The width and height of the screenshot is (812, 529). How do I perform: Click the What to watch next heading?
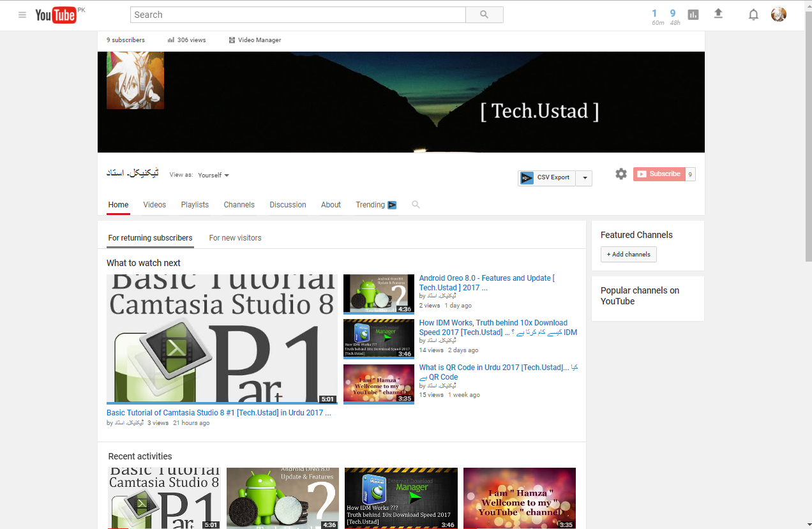tap(144, 263)
